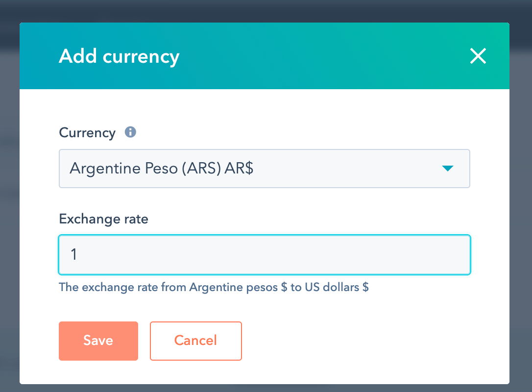Close the Add currency dialog

(478, 56)
